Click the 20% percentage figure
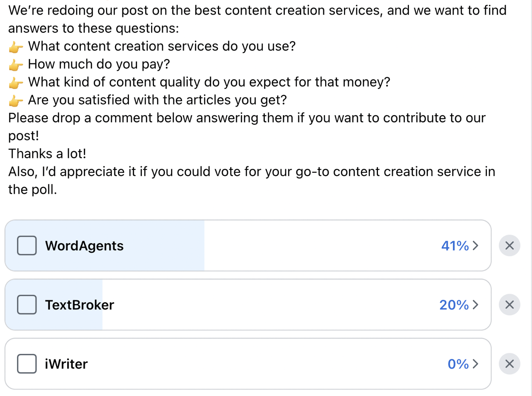The image size is (532, 396). click(454, 305)
